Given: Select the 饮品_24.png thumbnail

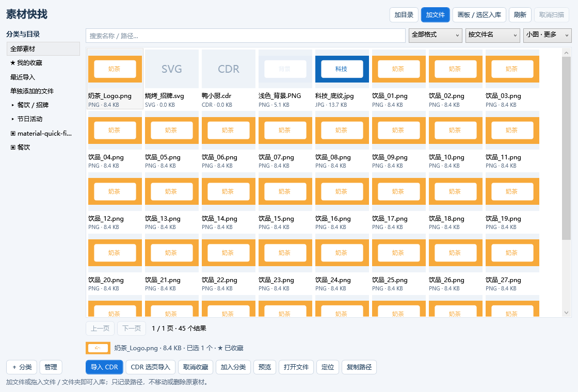Looking at the screenshot, I should click(x=342, y=253).
